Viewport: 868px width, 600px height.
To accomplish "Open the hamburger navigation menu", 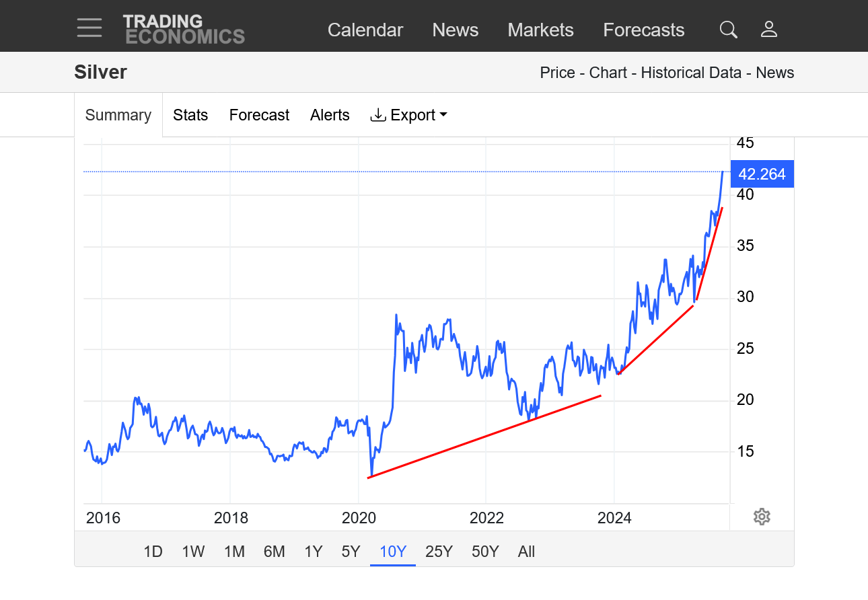I will pos(89,28).
